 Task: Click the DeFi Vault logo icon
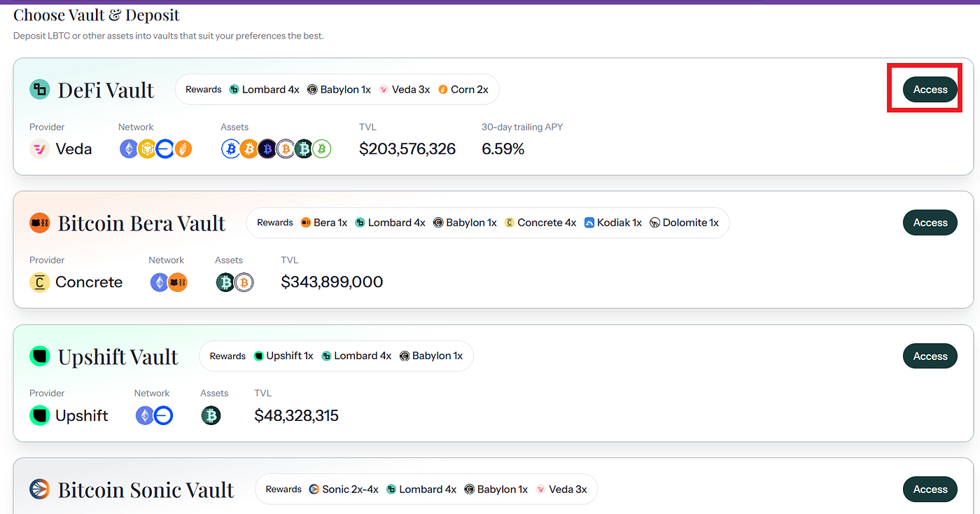39,90
